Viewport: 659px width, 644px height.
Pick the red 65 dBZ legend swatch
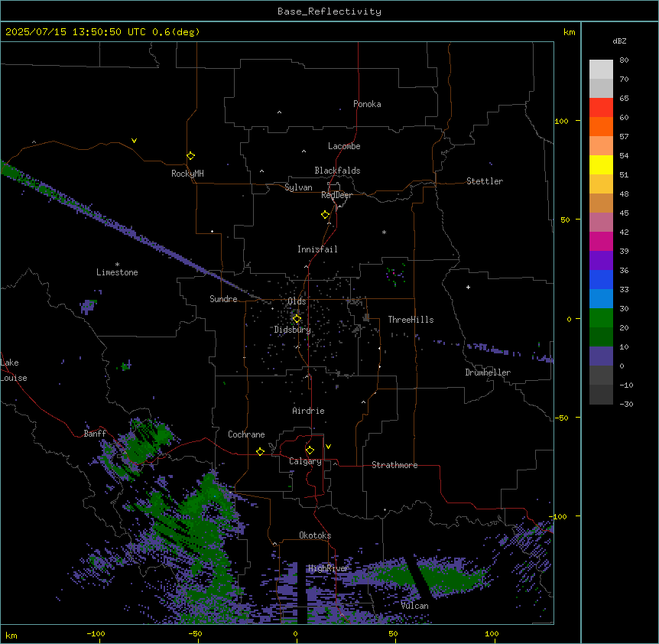[601, 107]
